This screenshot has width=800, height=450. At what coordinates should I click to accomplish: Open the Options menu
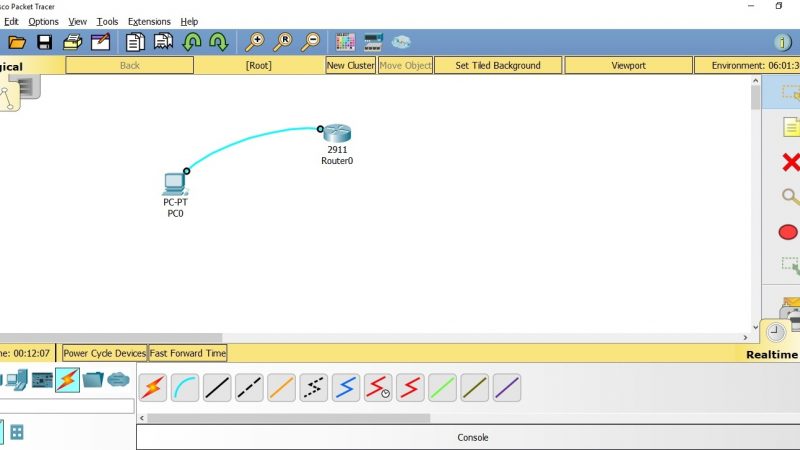(43, 21)
